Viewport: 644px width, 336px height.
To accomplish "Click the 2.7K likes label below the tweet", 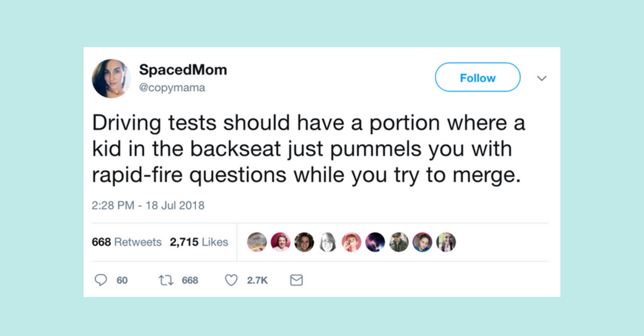I will (258, 280).
